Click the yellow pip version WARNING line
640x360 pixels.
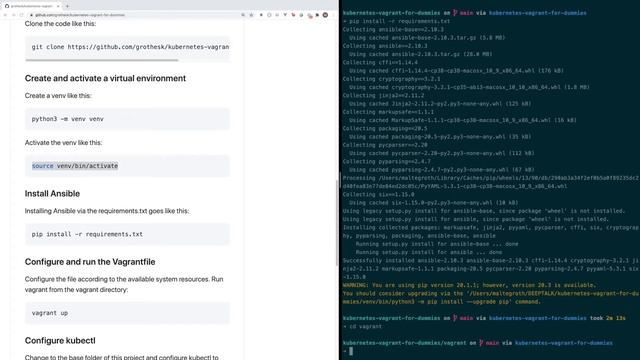[469, 285]
